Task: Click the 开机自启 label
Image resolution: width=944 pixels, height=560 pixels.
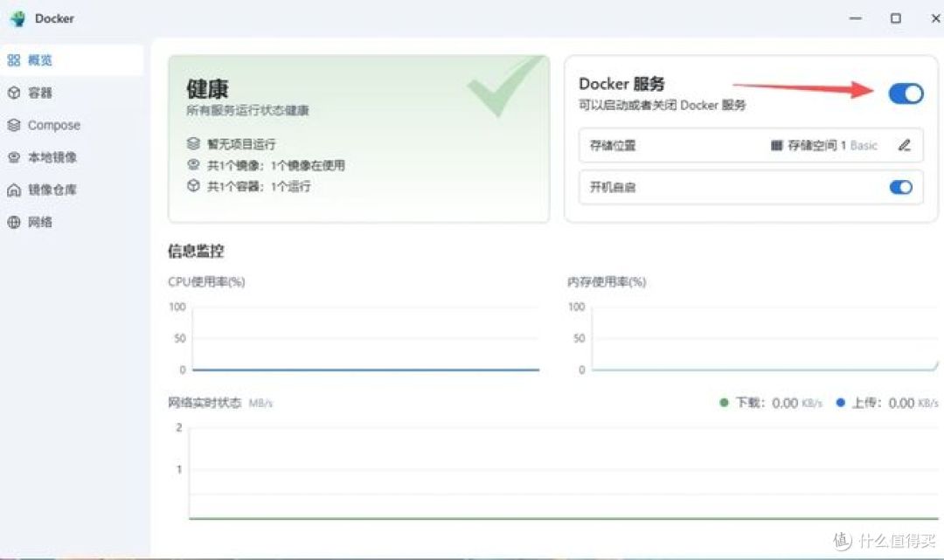Action: pyautogui.click(x=612, y=188)
